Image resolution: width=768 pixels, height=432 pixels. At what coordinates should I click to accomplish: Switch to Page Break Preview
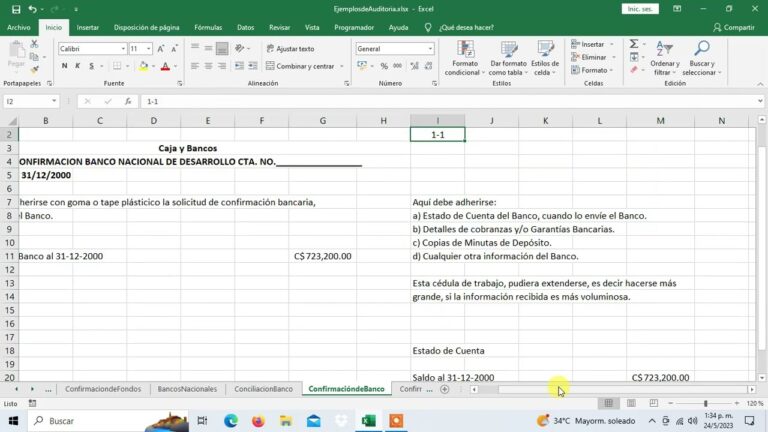click(654, 403)
